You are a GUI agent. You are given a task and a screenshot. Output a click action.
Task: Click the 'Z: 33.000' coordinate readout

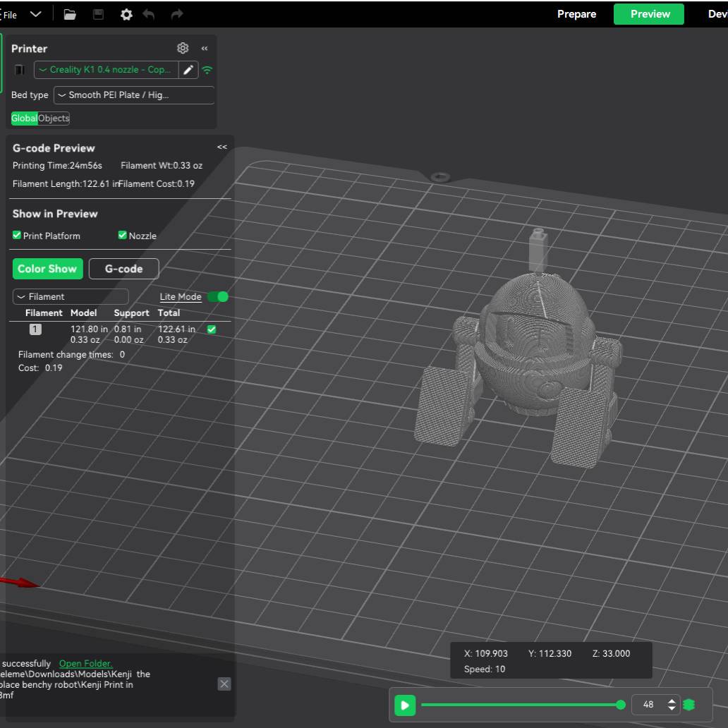[x=611, y=654]
